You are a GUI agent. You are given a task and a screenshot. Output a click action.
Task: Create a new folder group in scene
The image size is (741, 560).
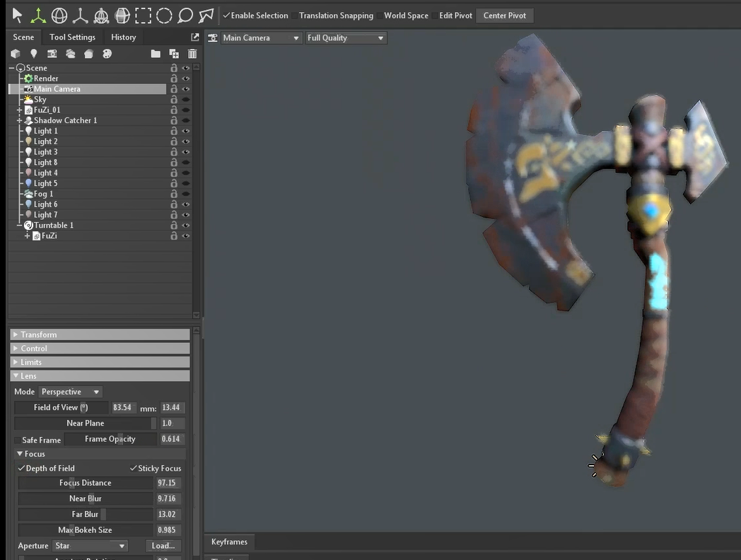pos(156,54)
